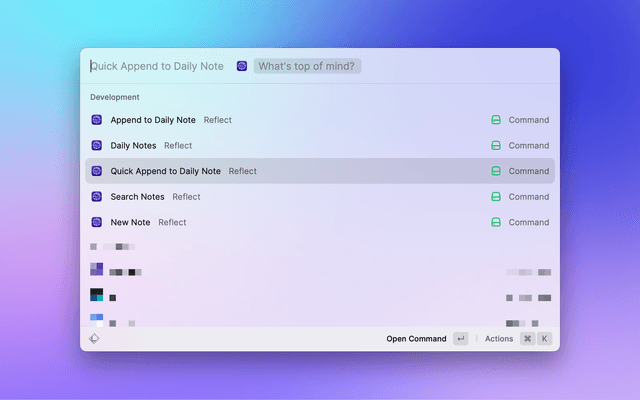Click the Open Command button

pos(416,339)
